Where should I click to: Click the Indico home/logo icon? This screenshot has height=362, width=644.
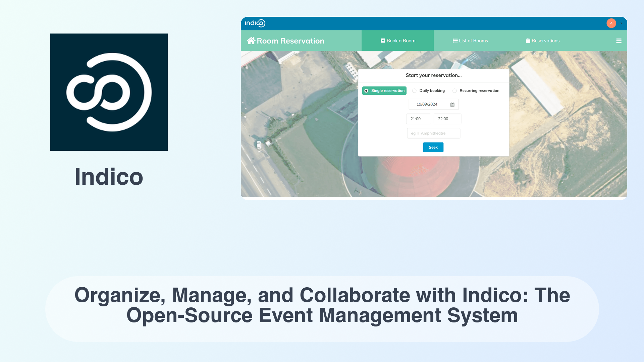click(x=255, y=23)
